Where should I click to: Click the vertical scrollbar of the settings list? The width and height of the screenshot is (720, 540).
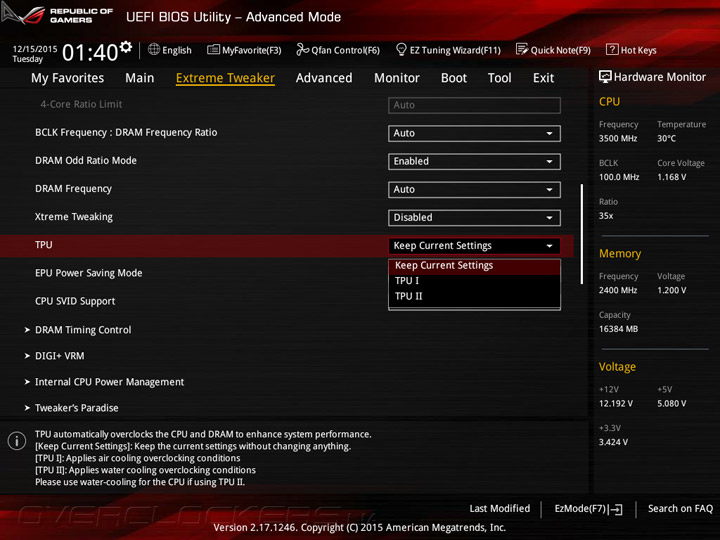pyautogui.click(x=582, y=234)
